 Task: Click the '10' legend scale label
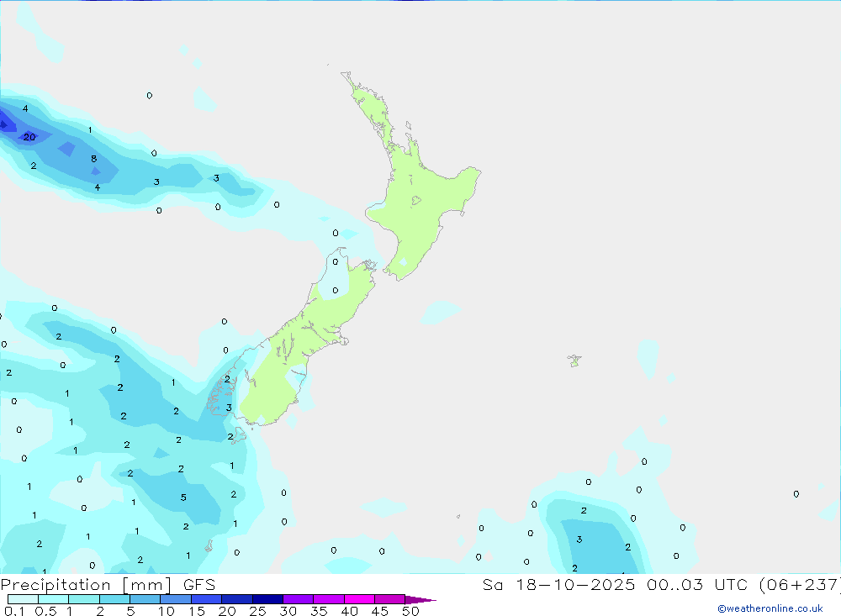pos(166,611)
